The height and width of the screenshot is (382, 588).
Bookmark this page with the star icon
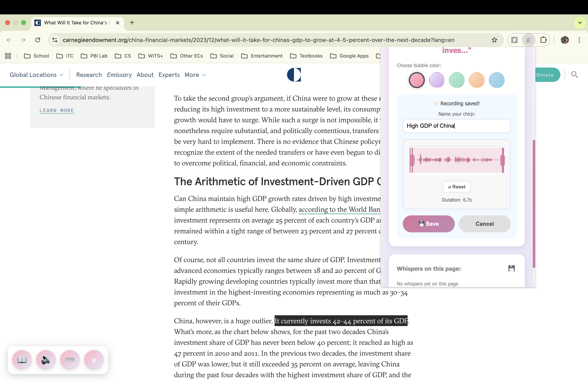pos(494,40)
